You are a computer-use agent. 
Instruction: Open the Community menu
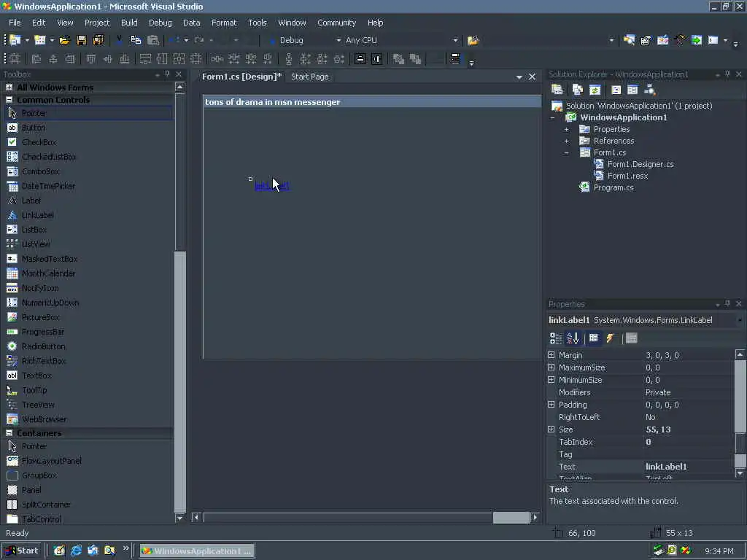pyautogui.click(x=336, y=23)
